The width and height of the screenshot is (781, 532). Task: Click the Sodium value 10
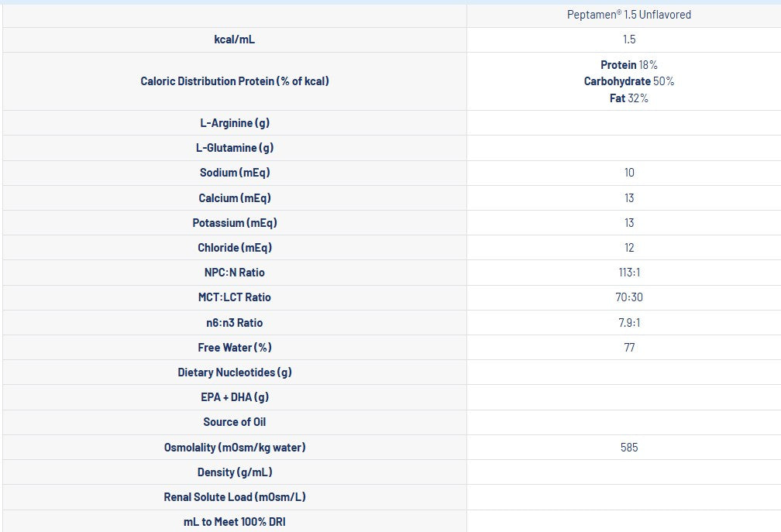pos(628,173)
